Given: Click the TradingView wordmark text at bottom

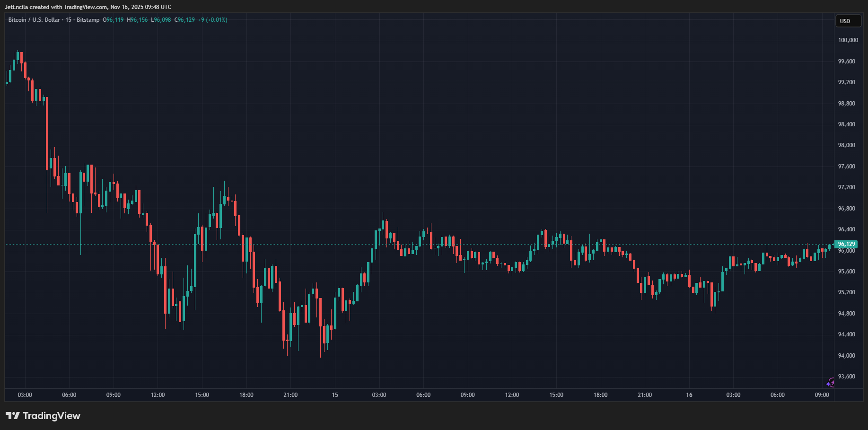Looking at the screenshot, I should point(52,416).
